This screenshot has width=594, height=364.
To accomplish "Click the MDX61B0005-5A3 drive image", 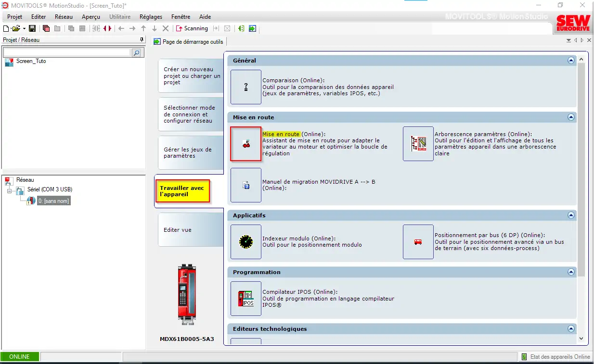I will [187, 295].
